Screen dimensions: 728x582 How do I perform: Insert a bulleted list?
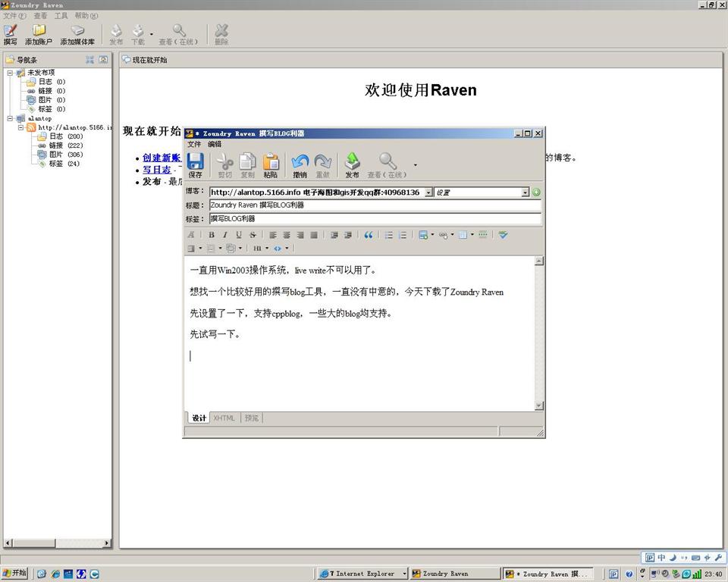click(389, 235)
